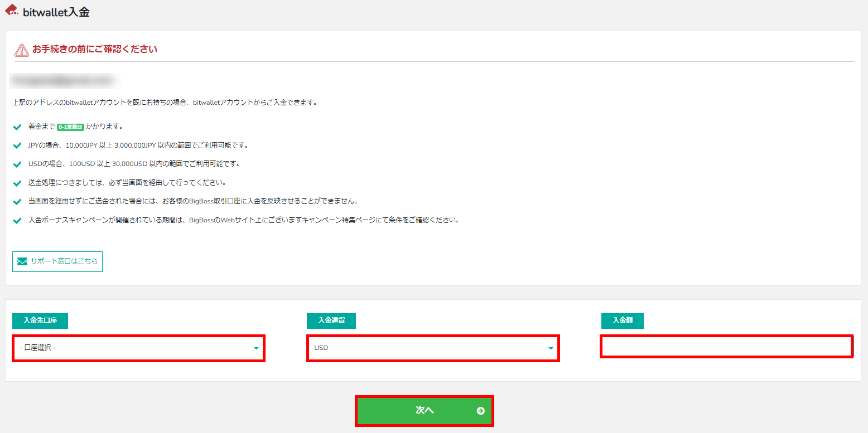Open the 口座選択 account dropdown
This screenshot has height=433, width=868.
click(x=138, y=348)
